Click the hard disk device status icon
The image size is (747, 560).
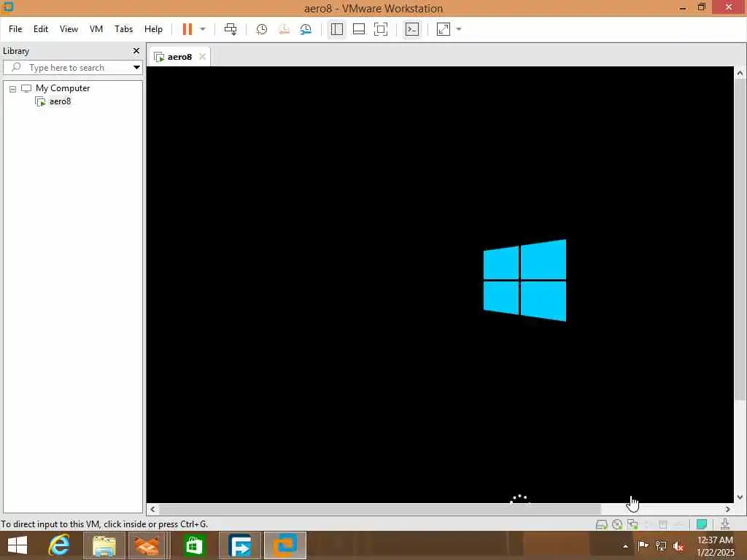point(602,524)
